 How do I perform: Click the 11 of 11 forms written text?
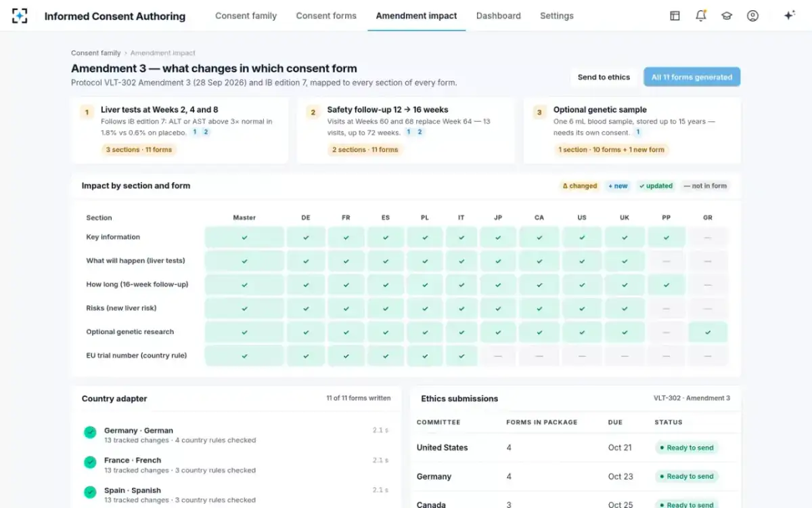click(358, 398)
